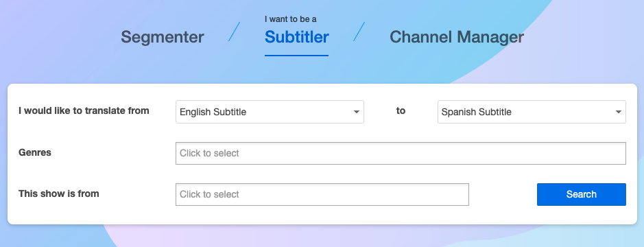The image size is (644, 247).
Task: Switch to the Segmenter tab
Action: point(163,37)
